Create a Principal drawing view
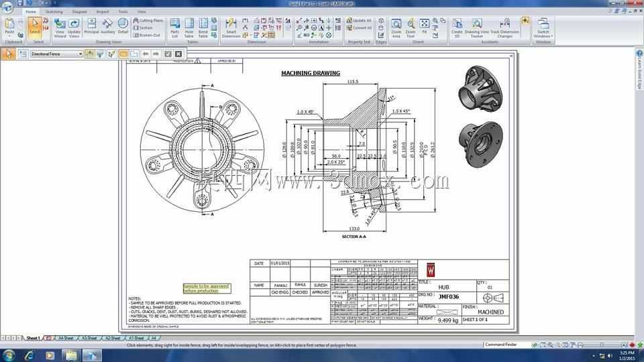 (92, 26)
